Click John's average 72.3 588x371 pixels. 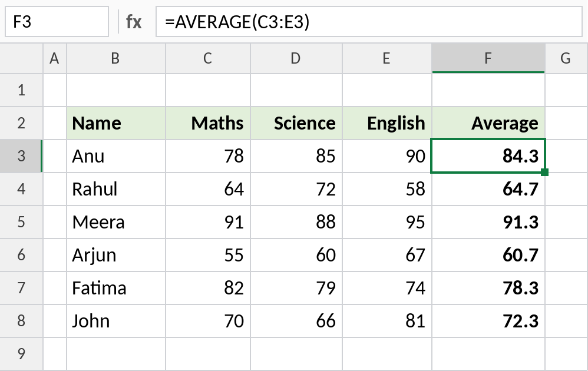pos(488,321)
